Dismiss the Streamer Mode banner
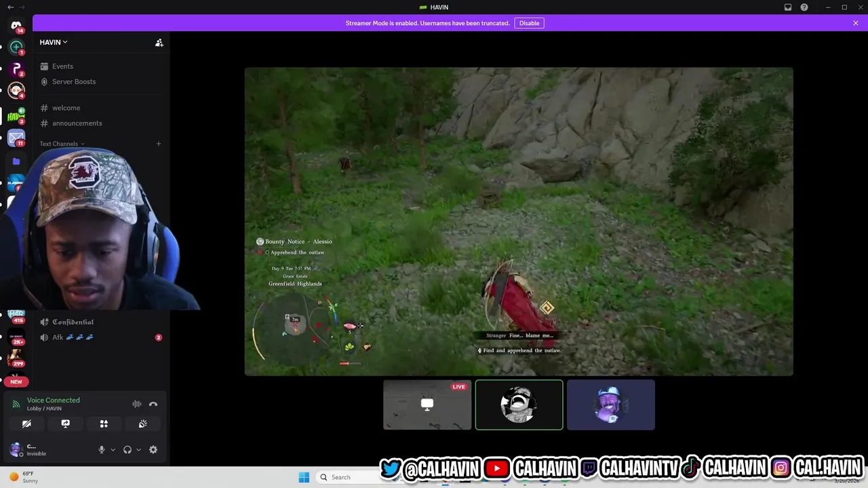 click(856, 23)
